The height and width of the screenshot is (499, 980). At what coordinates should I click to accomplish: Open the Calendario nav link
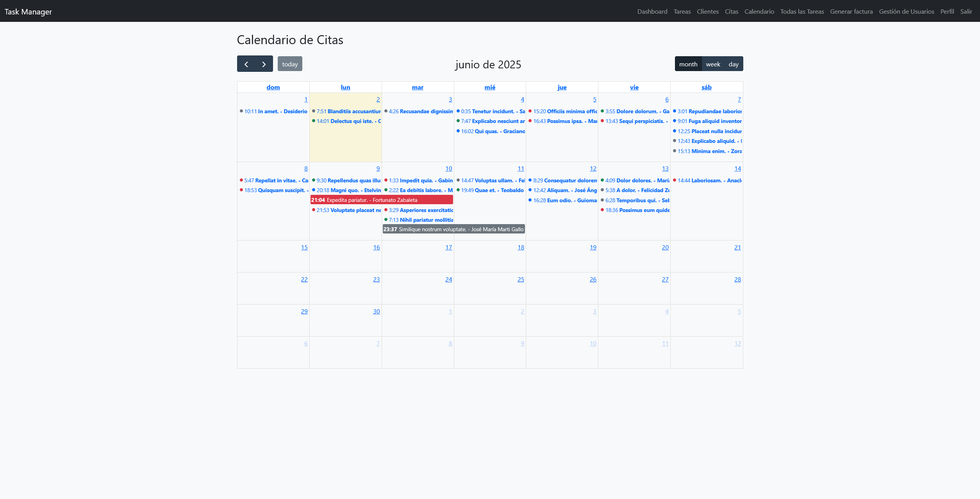(x=759, y=11)
